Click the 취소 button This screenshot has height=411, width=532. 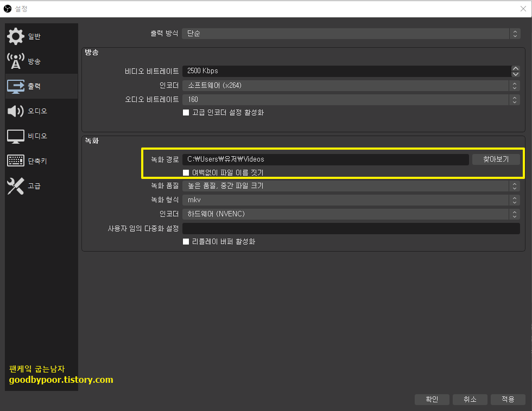[470, 400]
